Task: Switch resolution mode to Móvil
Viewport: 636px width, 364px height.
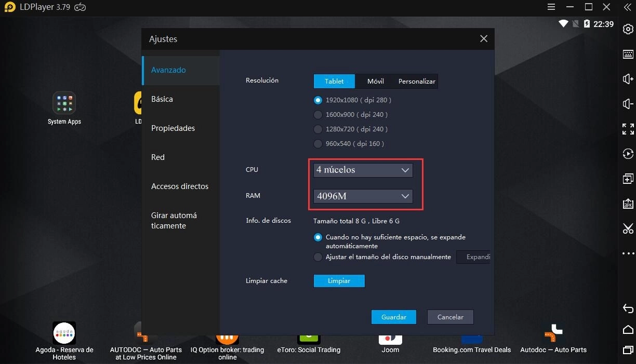Action: [375, 81]
